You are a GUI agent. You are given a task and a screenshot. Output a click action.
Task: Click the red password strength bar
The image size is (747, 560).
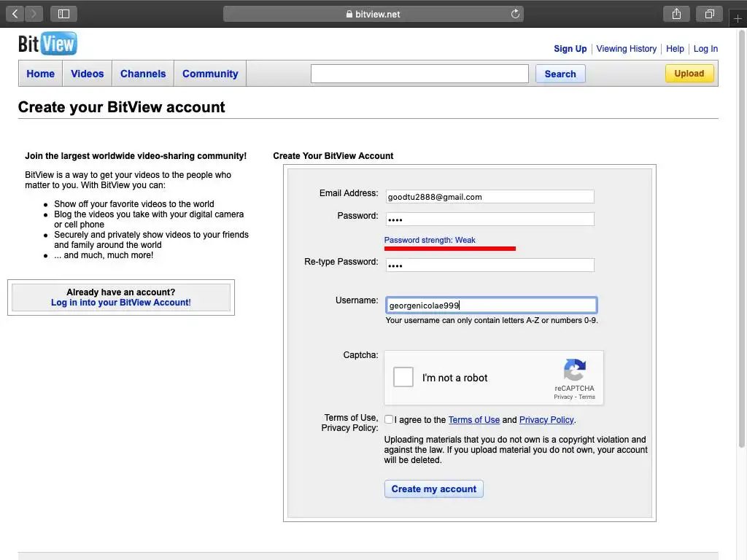coord(449,249)
